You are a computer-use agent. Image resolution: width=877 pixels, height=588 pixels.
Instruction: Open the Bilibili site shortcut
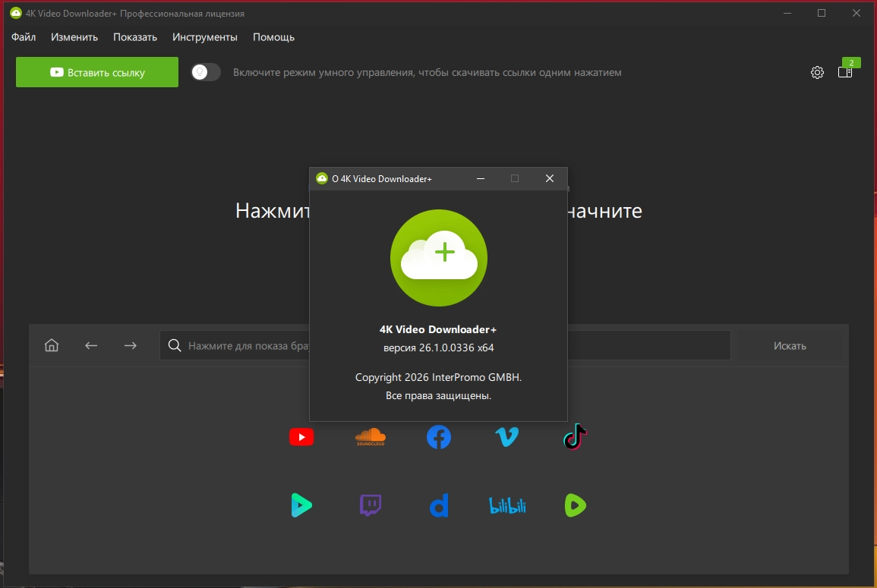click(x=507, y=506)
